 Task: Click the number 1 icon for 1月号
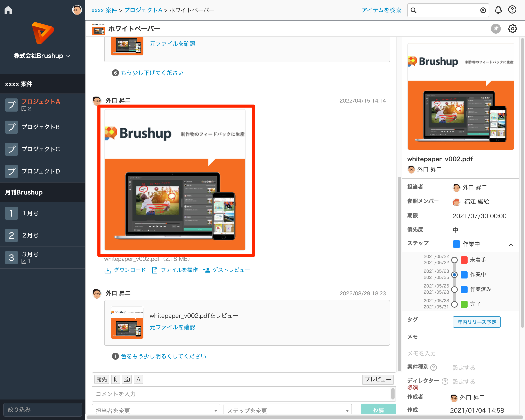click(11, 213)
